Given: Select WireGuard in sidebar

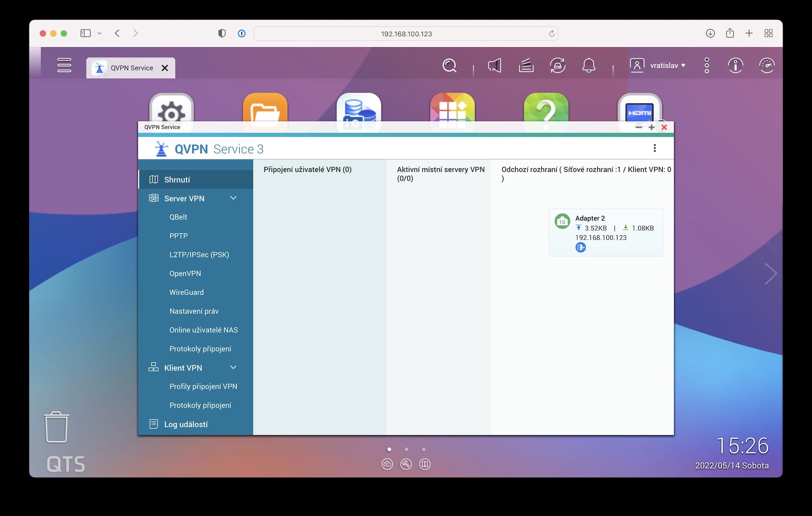Looking at the screenshot, I should point(187,292).
